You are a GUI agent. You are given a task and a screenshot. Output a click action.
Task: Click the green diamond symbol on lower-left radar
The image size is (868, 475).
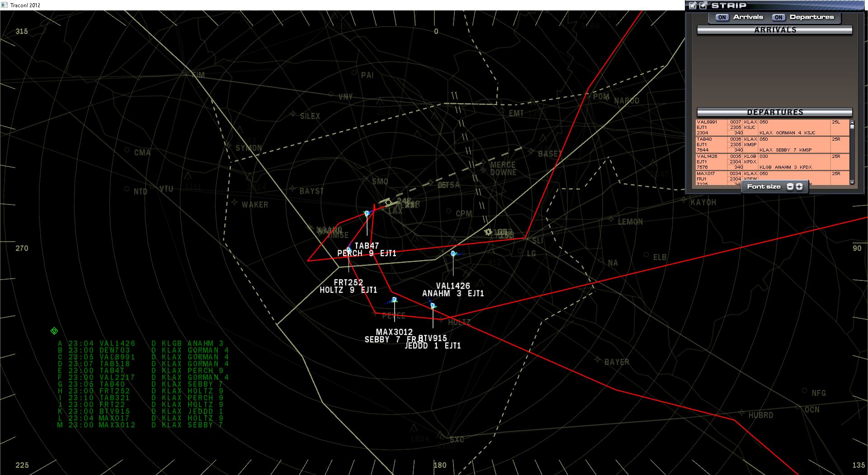(54, 330)
